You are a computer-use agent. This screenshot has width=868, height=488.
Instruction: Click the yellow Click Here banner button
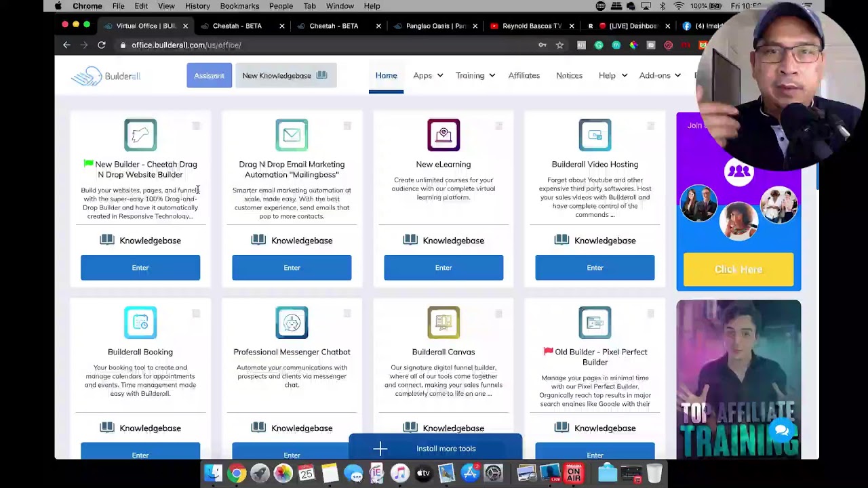pos(738,270)
